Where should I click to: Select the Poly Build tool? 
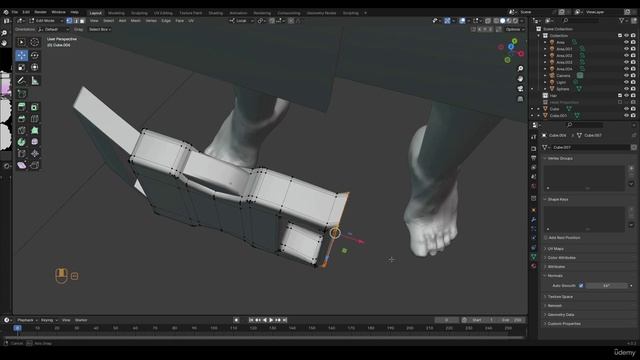(35, 131)
